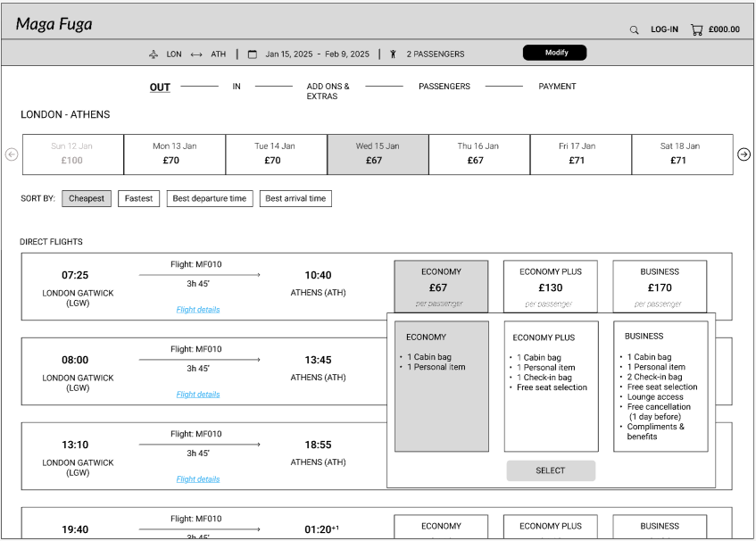
Task: Show later dates with right arrow
Action: click(x=744, y=154)
